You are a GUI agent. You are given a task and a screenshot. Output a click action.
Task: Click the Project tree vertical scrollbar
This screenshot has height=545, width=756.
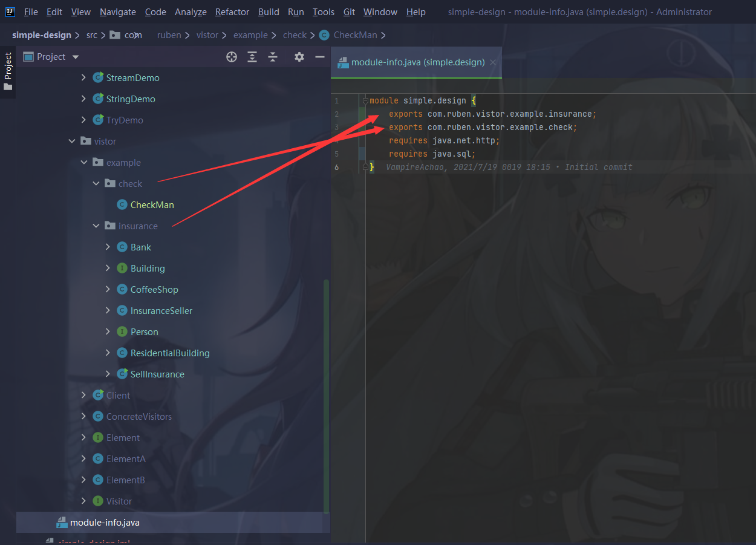327,393
